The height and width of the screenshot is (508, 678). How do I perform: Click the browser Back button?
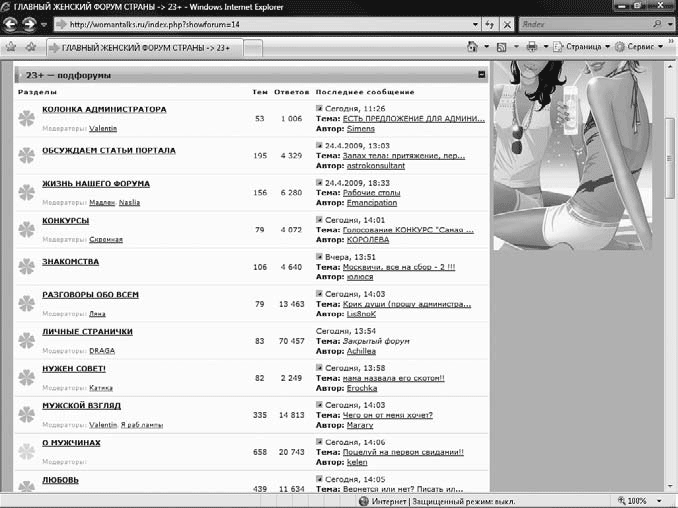13,24
